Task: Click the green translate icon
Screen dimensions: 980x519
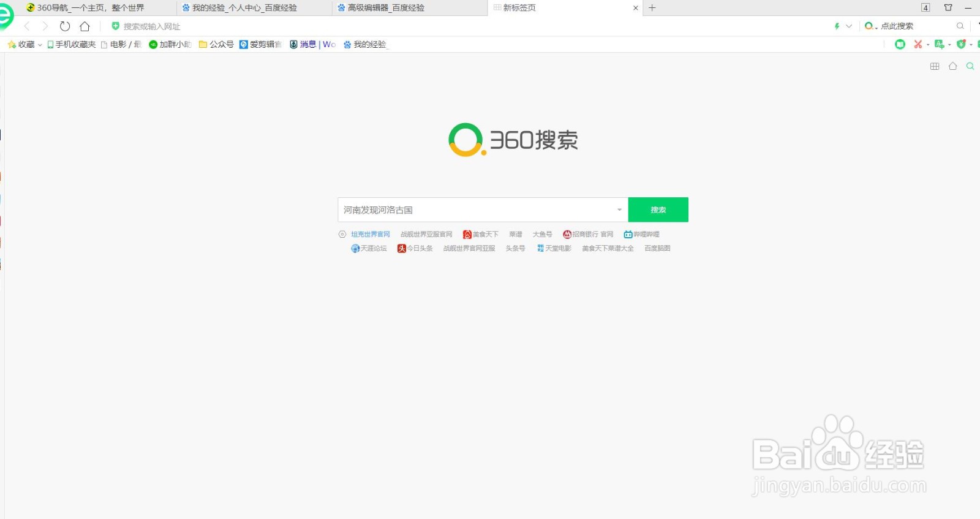Action: tap(939, 44)
